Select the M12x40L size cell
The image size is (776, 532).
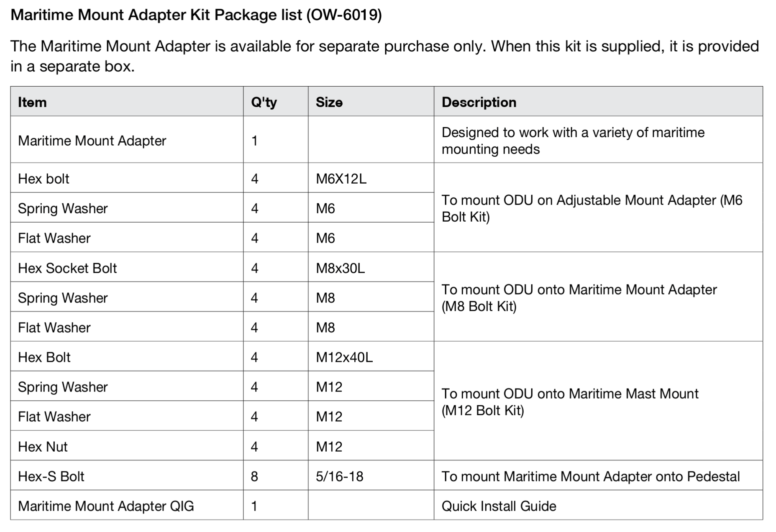click(371, 357)
